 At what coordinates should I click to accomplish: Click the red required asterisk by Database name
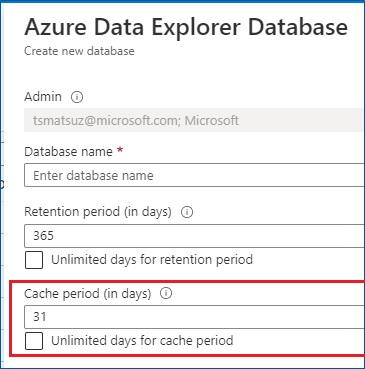120,150
